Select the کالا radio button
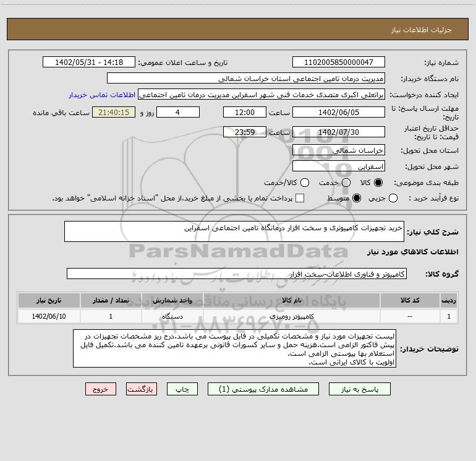Viewport: 476px width, 461px height. (378, 183)
